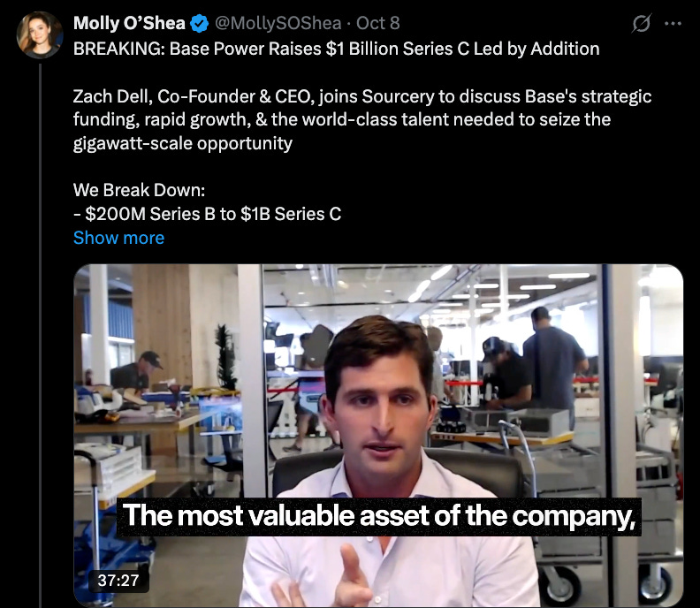Click the paragraph starting 'Zach Dell, Co-Founder & CEO'
700x608 pixels.
362,119
